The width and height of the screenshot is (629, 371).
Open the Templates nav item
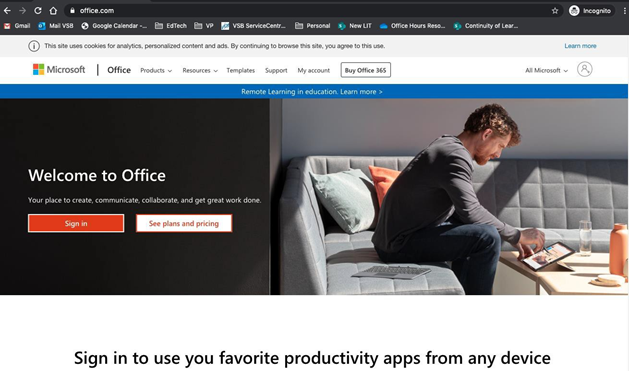[241, 71]
